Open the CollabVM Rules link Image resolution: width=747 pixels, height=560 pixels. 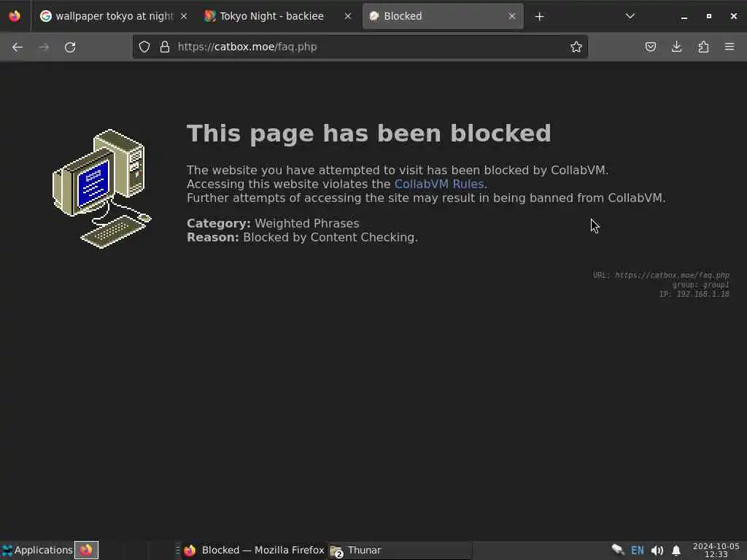(438, 184)
